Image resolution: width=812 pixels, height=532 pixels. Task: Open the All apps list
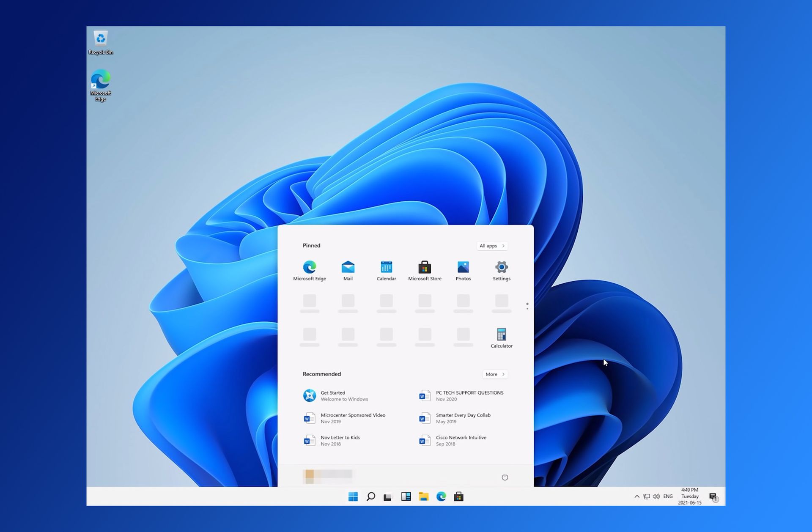point(491,246)
